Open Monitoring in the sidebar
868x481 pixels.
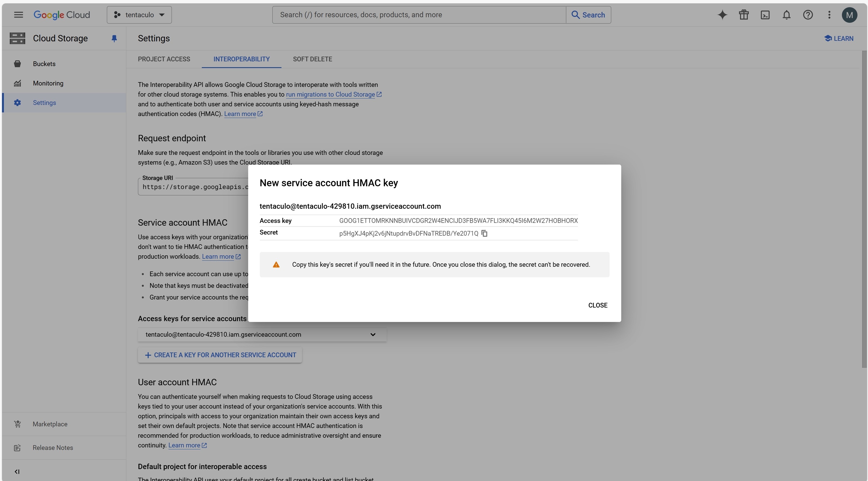64,83
